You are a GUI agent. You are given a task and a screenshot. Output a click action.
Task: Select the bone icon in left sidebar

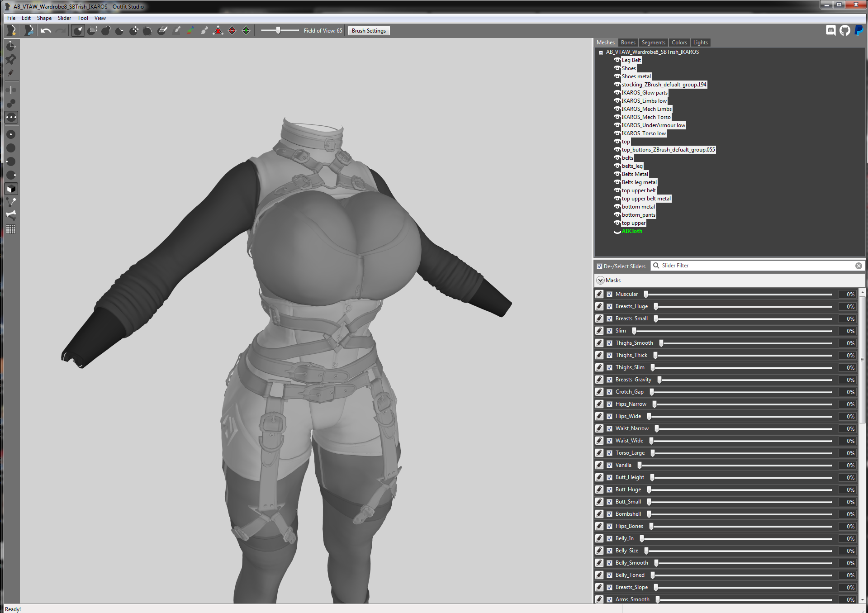[x=11, y=215]
